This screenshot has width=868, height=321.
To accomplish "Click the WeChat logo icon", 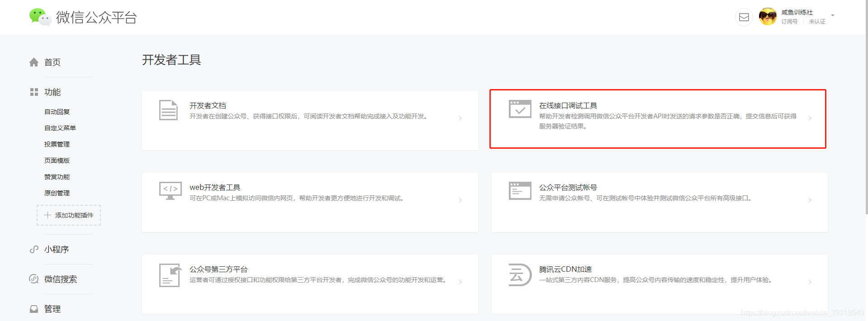I will click(x=40, y=17).
